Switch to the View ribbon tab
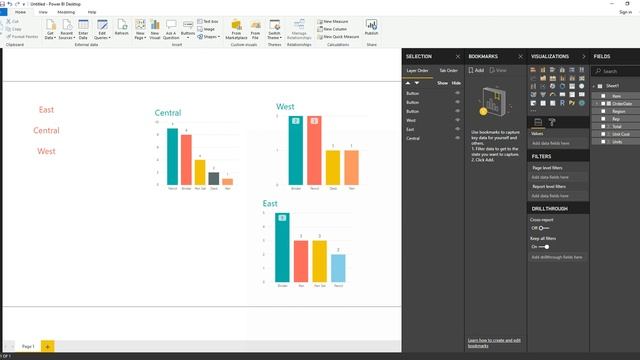The height and width of the screenshot is (360, 640). [x=43, y=12]
